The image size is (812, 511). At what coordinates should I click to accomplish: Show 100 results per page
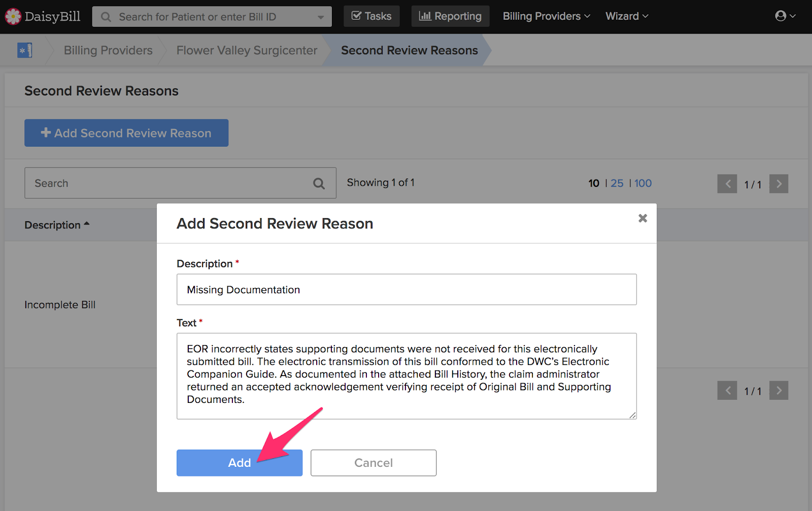pos(642,183)
